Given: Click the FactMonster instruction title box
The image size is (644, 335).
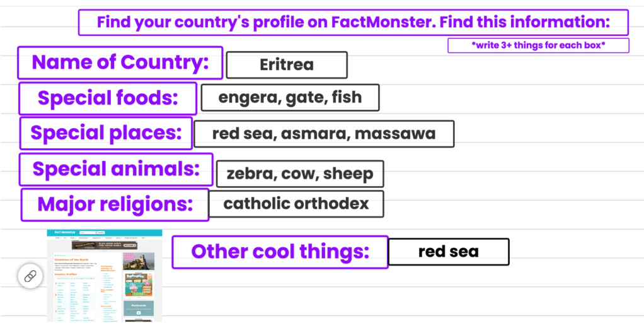Looking at the screenshot, I should tap(353, 23).
